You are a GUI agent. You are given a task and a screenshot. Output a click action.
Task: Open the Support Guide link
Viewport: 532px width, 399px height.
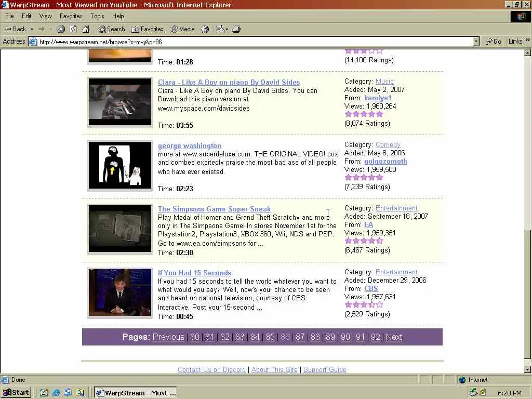pos(325,369)
